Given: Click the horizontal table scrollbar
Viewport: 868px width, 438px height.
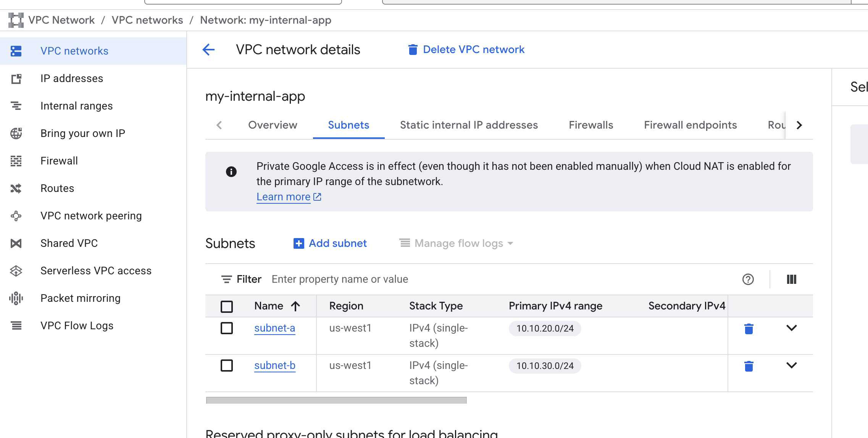Looking at the screenshot, I should 336,400.
